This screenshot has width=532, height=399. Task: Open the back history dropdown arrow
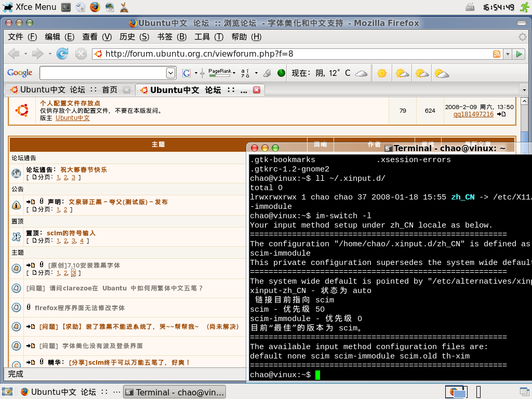click(x=25, y=54)
